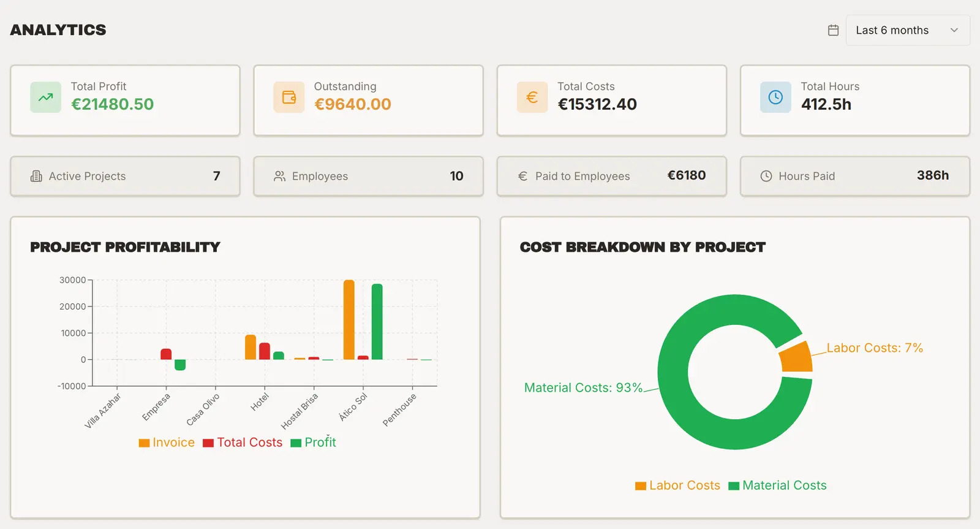
Task: Toggle Labor Costs in the donut legend
Action: click(x=677, y=485)
